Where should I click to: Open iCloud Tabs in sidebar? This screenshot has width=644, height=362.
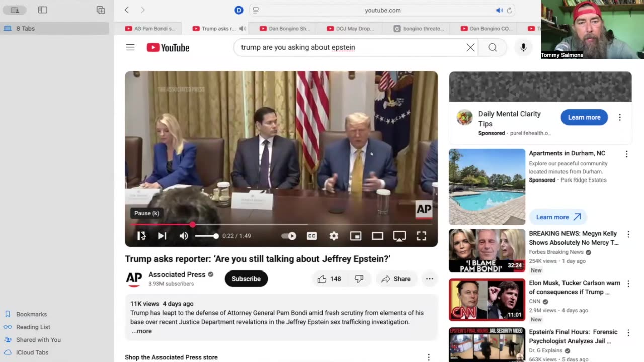point(32,352)
